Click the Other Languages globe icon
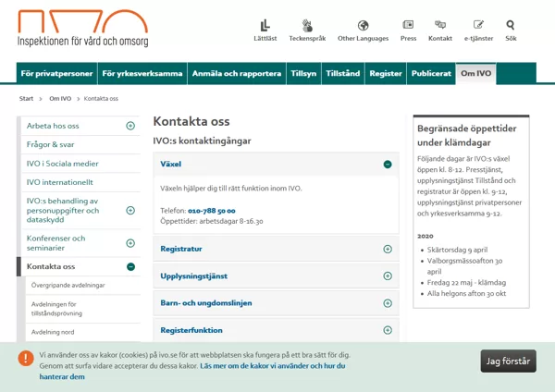The image size is (555, 392). click(364, 26)
